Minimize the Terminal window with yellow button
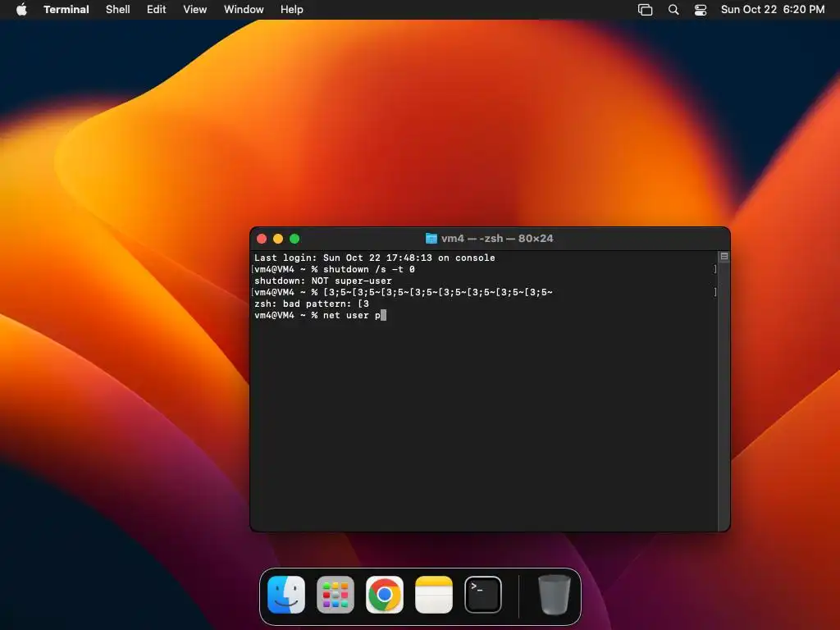The height and width of the screenshot is (630, 840). [278, 239]
